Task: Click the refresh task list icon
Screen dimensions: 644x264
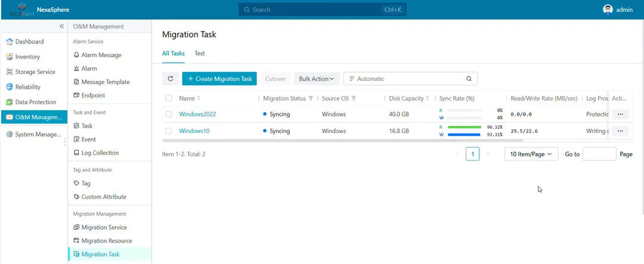Action: coord(171,79)
